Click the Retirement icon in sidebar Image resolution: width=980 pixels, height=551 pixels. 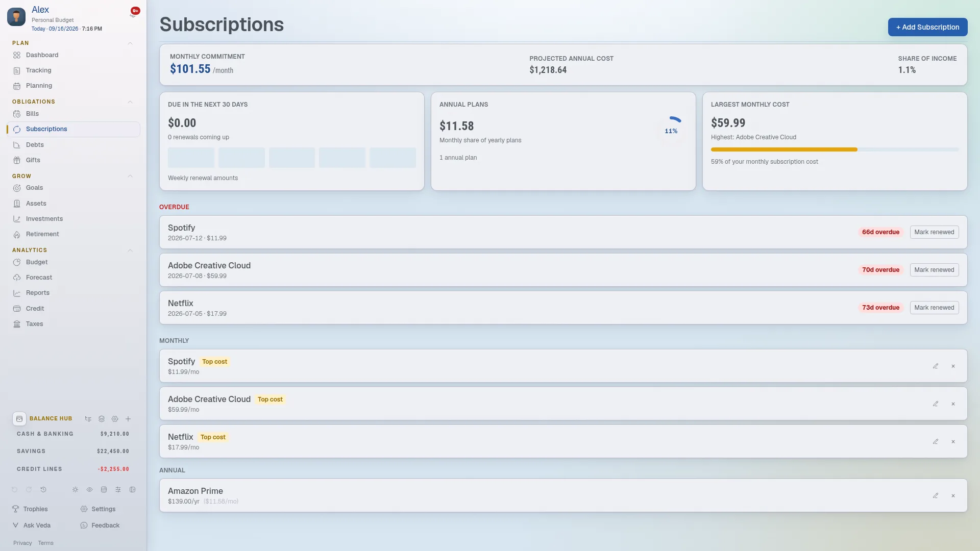[x=17, y=234]
